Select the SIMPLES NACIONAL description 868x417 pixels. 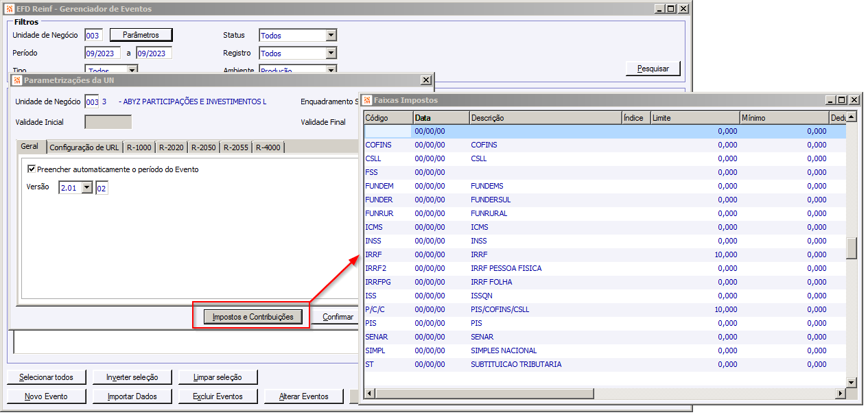point(504,350)
